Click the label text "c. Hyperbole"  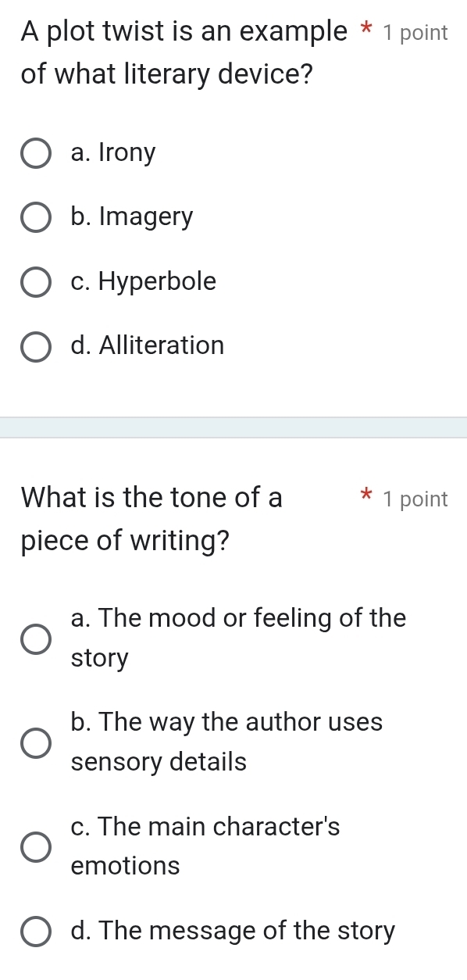click(143, 282)
